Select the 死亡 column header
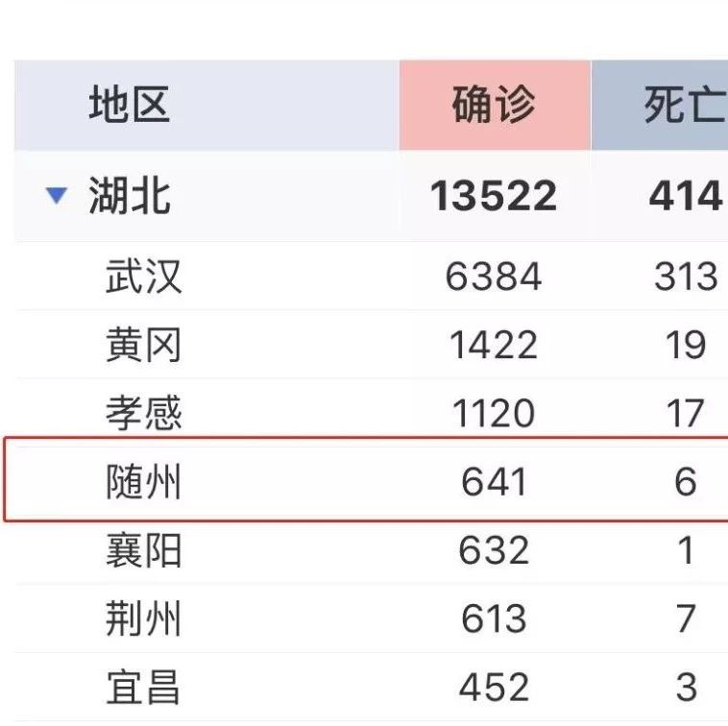 click(x=660, y=105)
